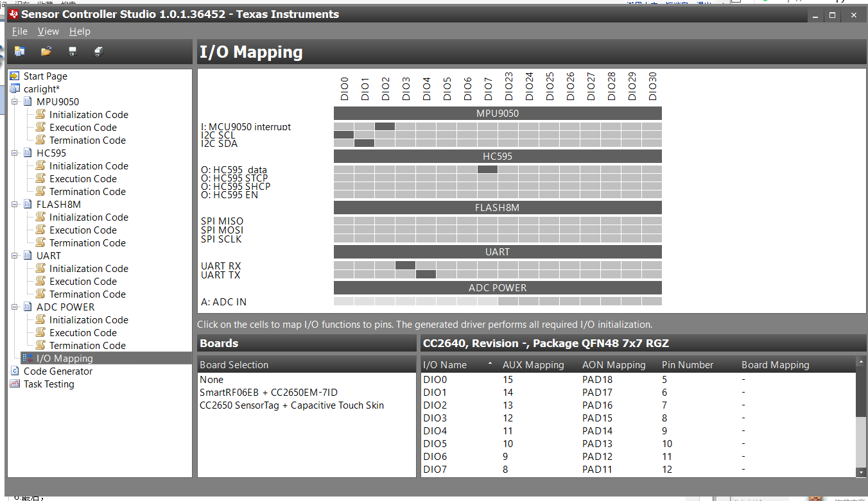Click the Code Generator tree icon
The image size is (868, 501).
click(x=15, y=371)
